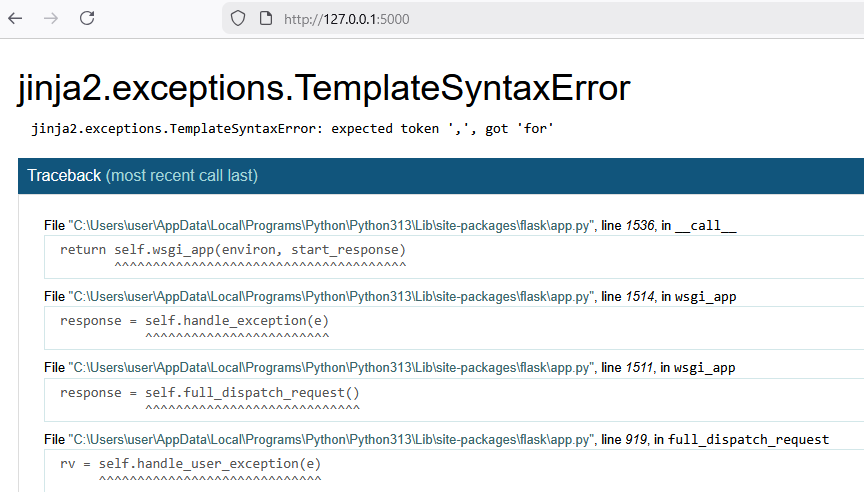
Task: Click the "expected token ','" error message
Action: (x=293, y=129)
